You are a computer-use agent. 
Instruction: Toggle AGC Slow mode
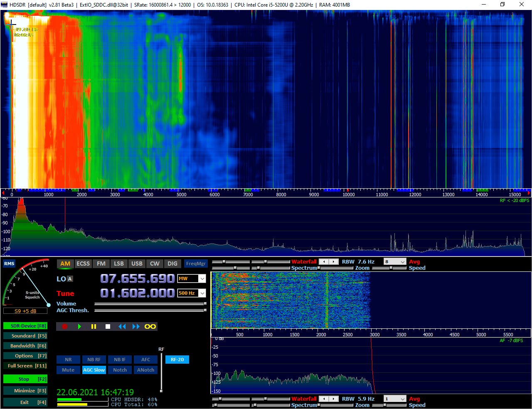click(x=94, y=370)
